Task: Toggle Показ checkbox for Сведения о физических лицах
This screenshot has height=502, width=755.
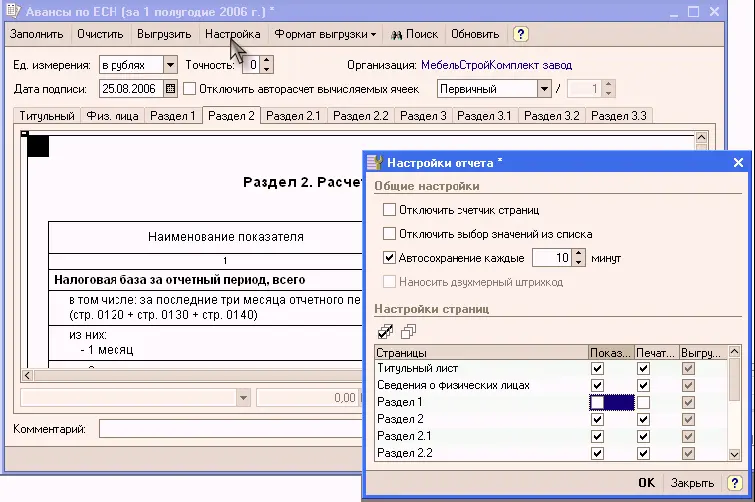Action: click(597, 385)
